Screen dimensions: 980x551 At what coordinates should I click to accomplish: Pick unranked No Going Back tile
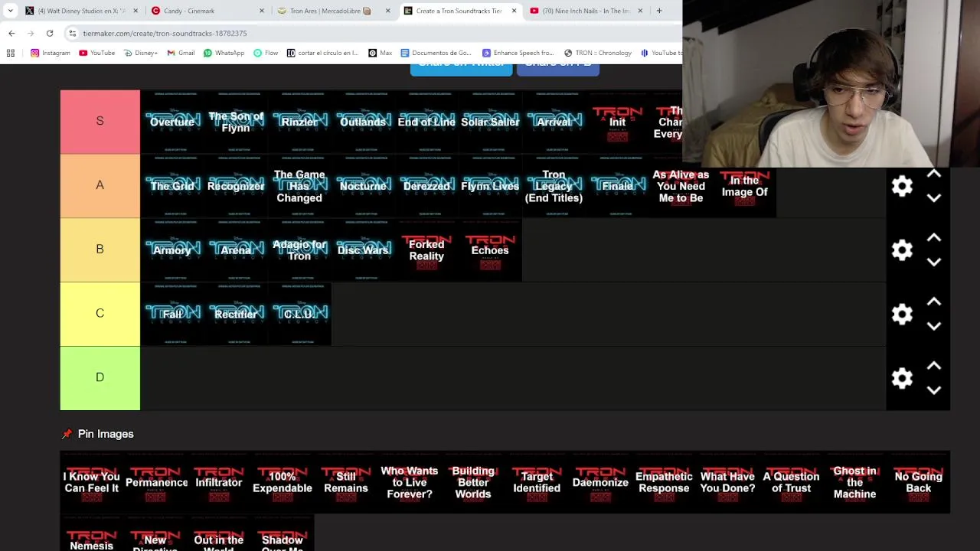918,482
